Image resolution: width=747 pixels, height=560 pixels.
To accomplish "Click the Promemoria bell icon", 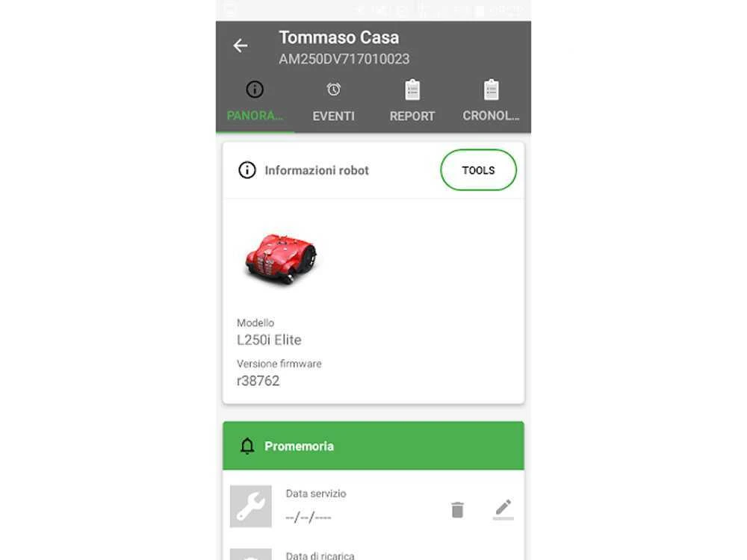I will tap(247, 447).
